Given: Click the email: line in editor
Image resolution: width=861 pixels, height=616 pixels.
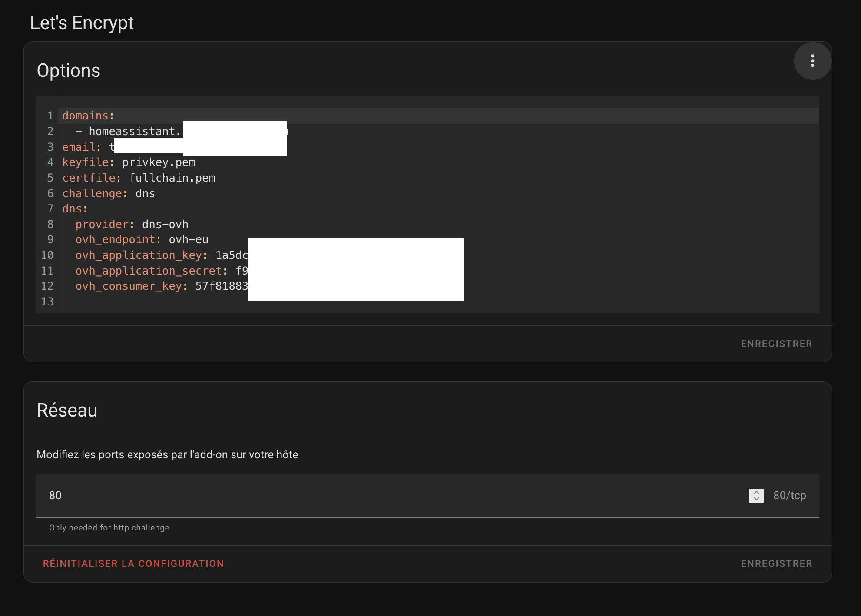Looking at the screenshot, I should (x=82, y=147).
